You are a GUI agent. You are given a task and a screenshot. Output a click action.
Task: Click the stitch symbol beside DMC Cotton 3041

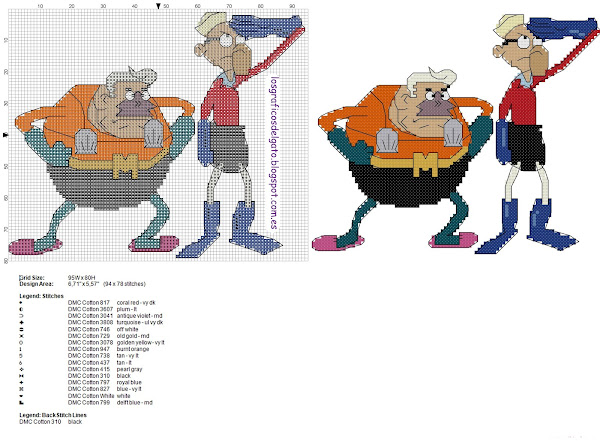(21, 316)
